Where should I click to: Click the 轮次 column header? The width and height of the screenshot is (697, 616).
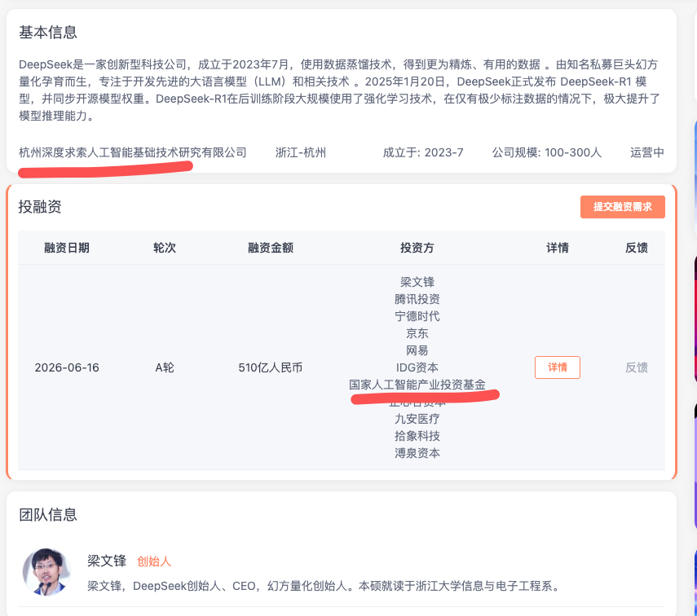coord(165,248)
